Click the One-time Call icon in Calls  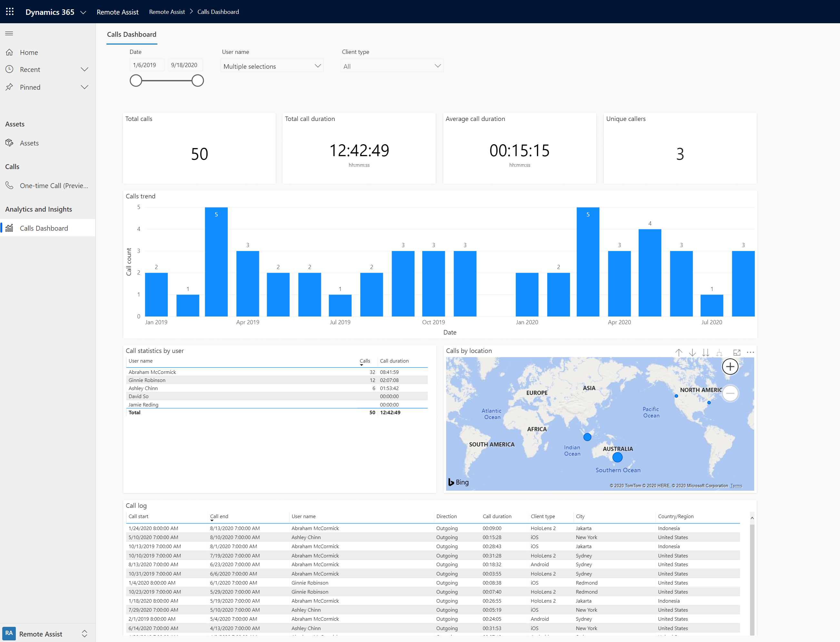(x=9, y=185)
